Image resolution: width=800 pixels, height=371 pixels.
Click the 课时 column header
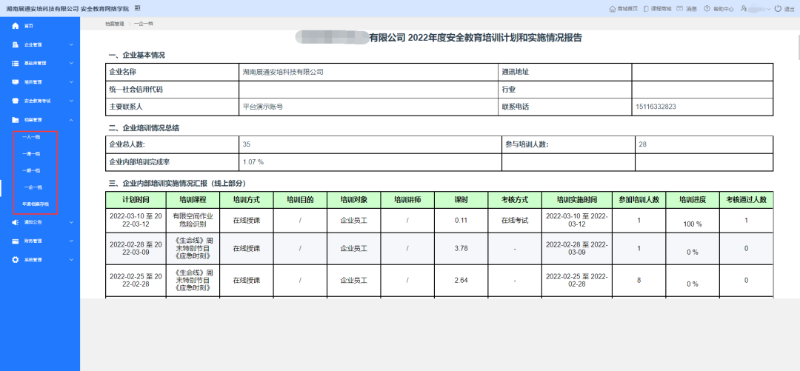pos(461,200)
